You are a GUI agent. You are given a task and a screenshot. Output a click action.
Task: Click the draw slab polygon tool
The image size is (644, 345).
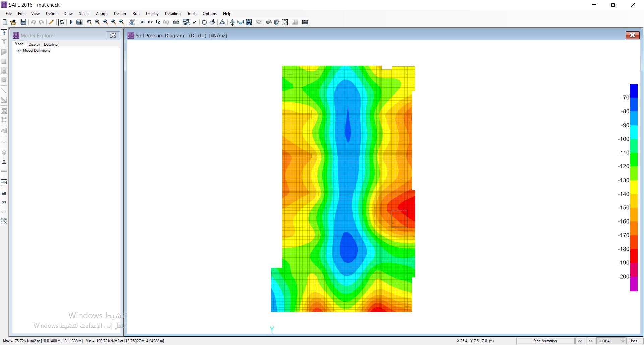pyautogui.click(x=4, y=52)
